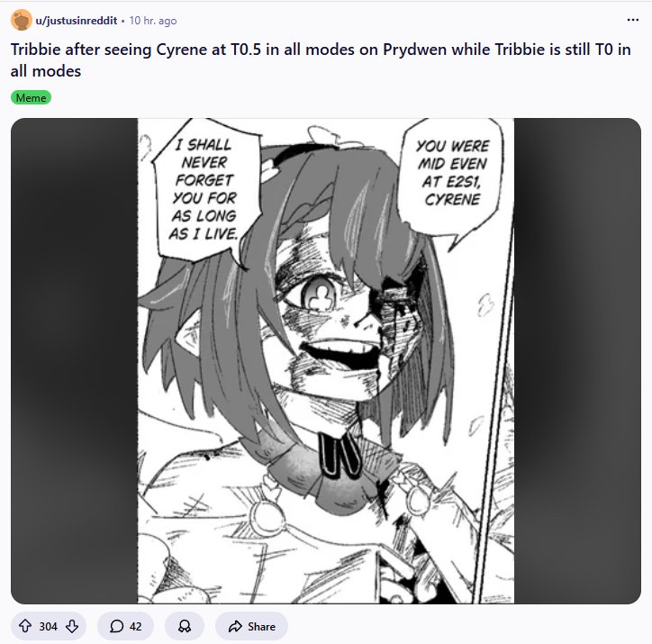Click the Share arrow icon
Screen dimensions: 652x644
[x=235, y=626]
